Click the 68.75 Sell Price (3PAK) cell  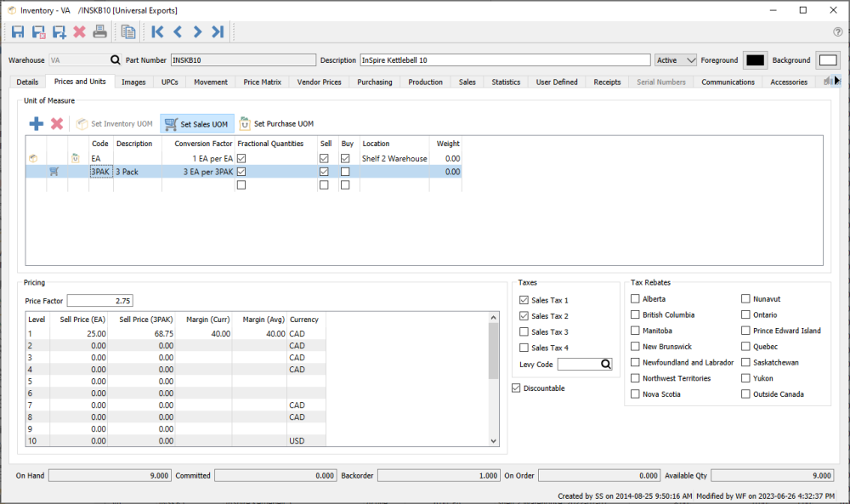point(142,334)
